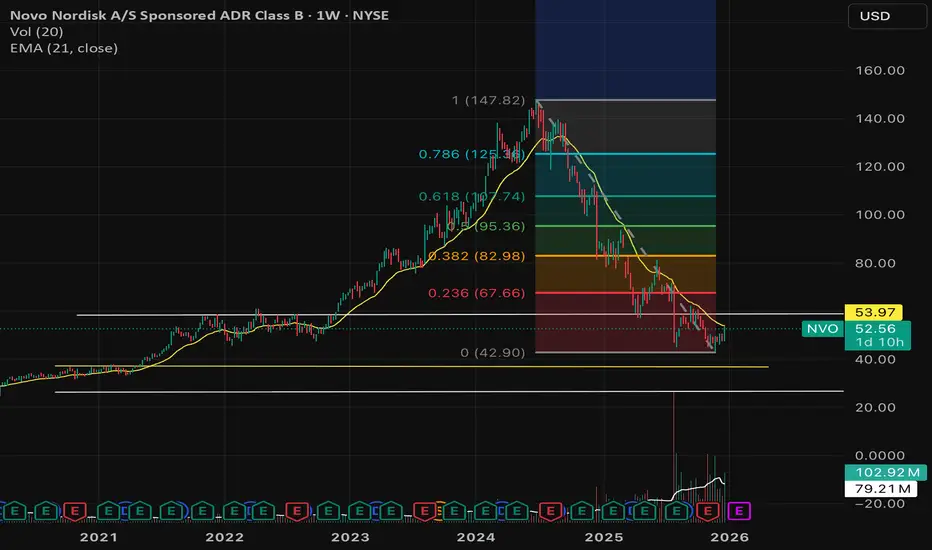
Task: Click the 120.00 price axis label
Action: click(x=880, y=167)
